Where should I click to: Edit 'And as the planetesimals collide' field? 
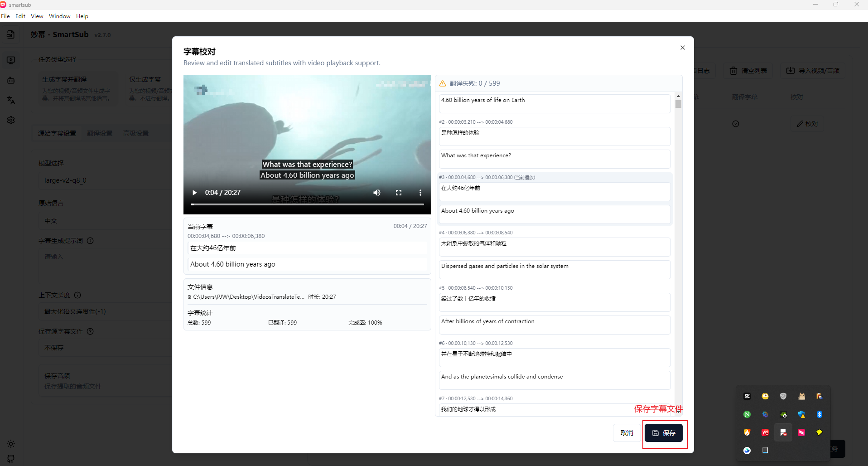coord(555,380)
